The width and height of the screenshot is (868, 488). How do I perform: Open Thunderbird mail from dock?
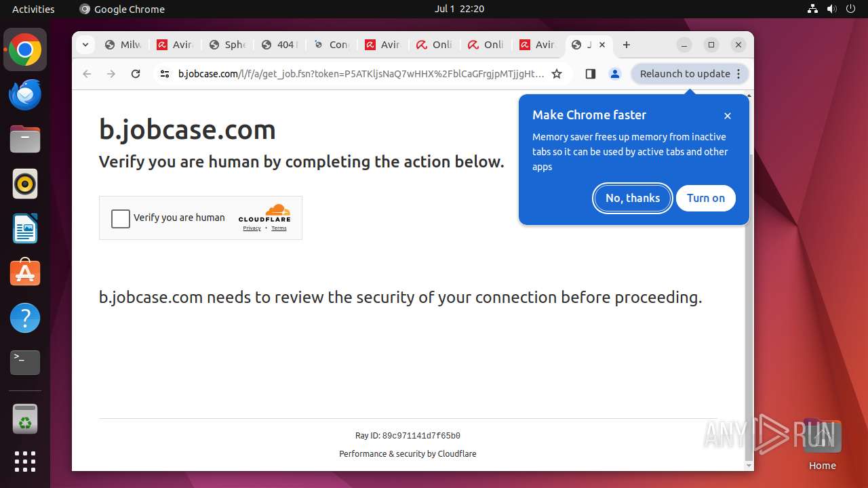point(25,95)
